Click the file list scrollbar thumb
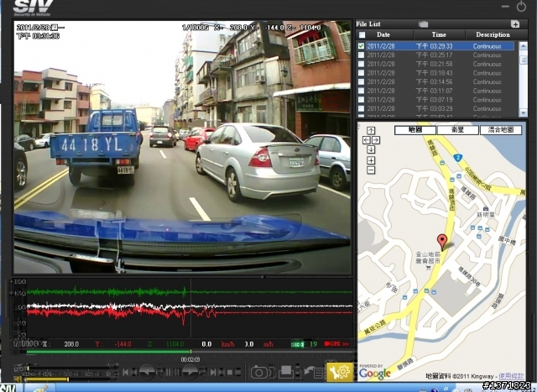 coord(524,60)
